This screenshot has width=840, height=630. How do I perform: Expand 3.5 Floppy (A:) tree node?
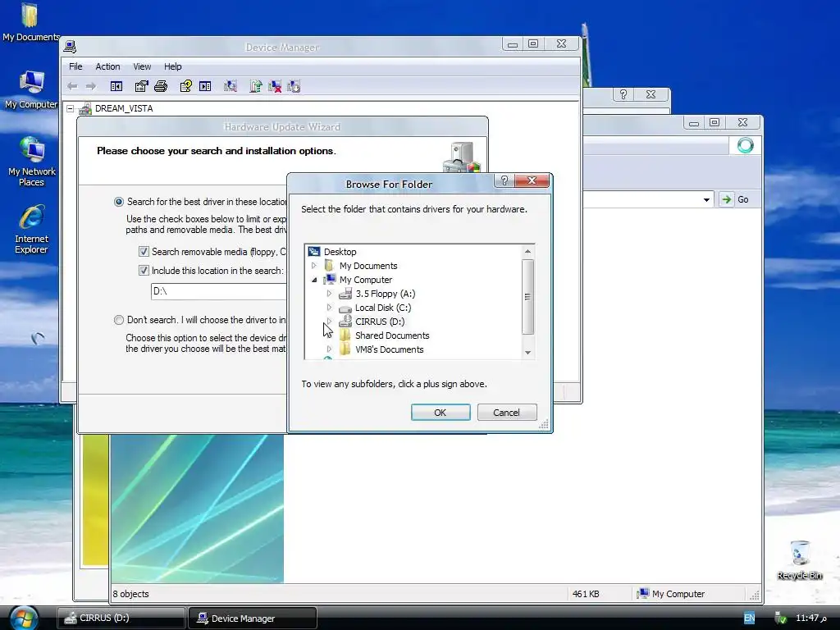pyautogui.click(x=329, y=294)
